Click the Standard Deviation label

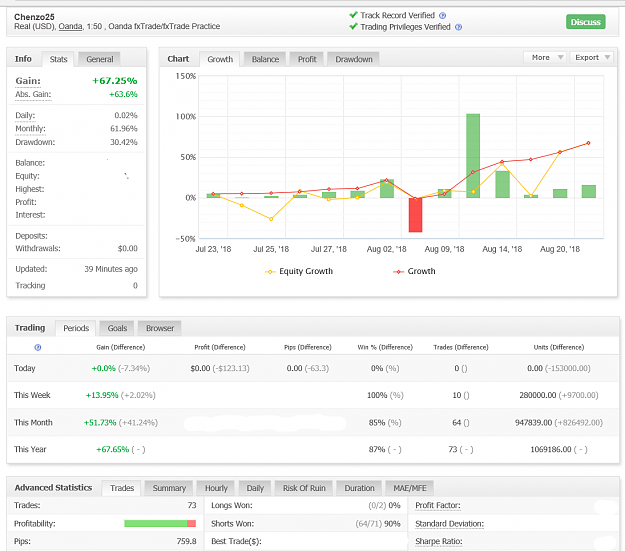(x=449, y=524)
